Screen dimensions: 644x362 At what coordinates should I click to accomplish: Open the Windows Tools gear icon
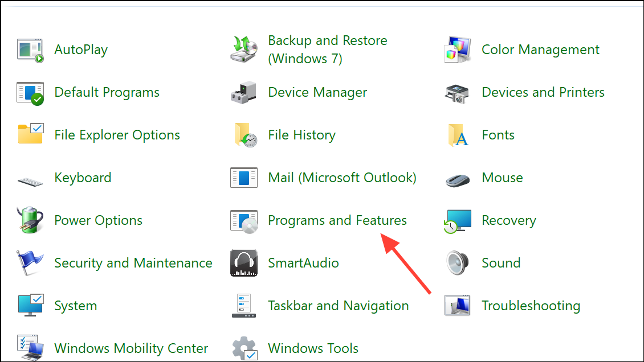245,348
